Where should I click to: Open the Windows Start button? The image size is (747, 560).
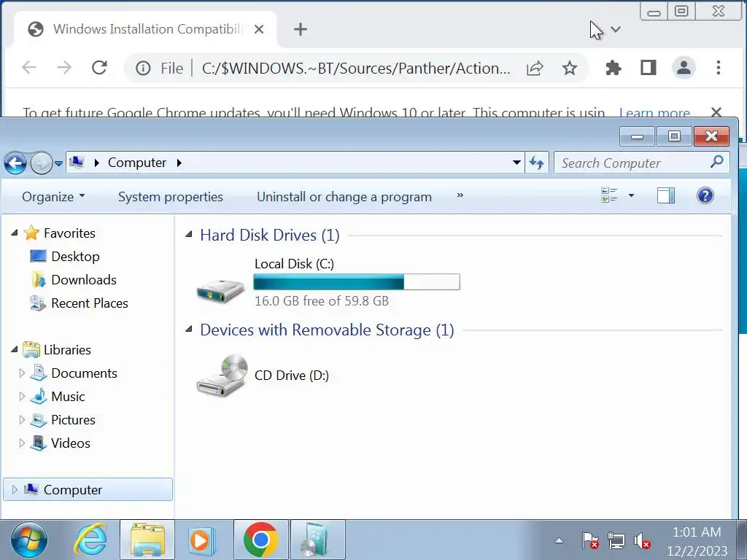tap(29, 540)
